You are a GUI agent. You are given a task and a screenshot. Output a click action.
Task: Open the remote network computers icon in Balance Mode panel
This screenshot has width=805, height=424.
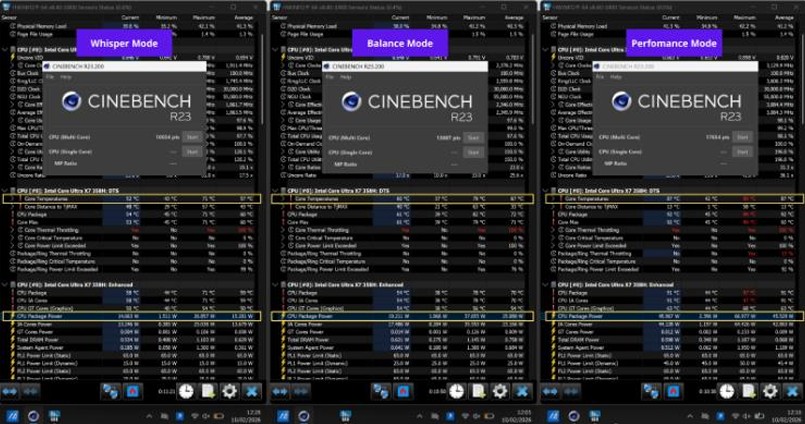point(381,392)
